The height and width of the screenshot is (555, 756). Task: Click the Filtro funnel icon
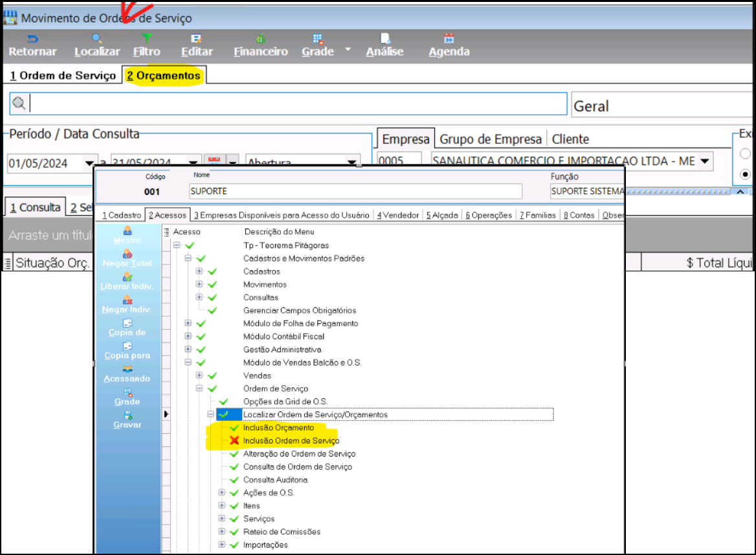click(x=147, y=39)
